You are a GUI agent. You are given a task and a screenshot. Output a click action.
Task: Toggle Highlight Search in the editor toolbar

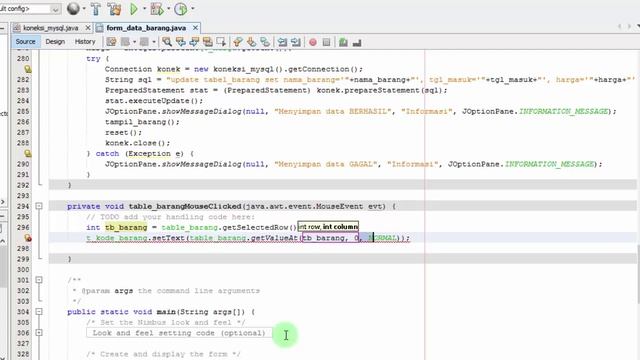point(207,42)
